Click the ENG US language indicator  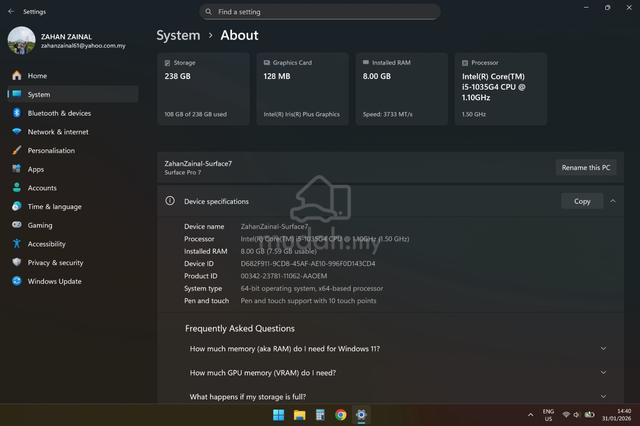tap(548, 415)
